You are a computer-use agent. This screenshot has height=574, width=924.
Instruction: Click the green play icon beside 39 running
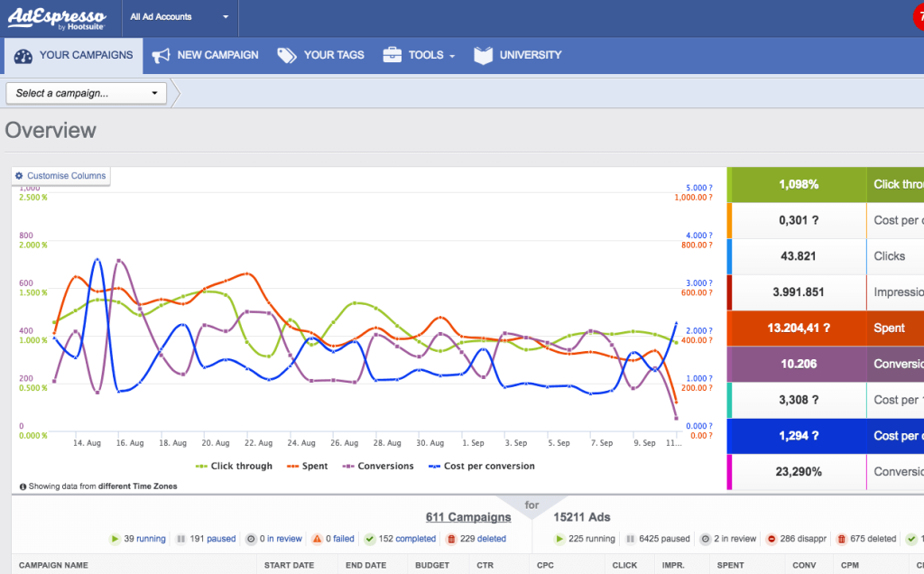(115, 539)
